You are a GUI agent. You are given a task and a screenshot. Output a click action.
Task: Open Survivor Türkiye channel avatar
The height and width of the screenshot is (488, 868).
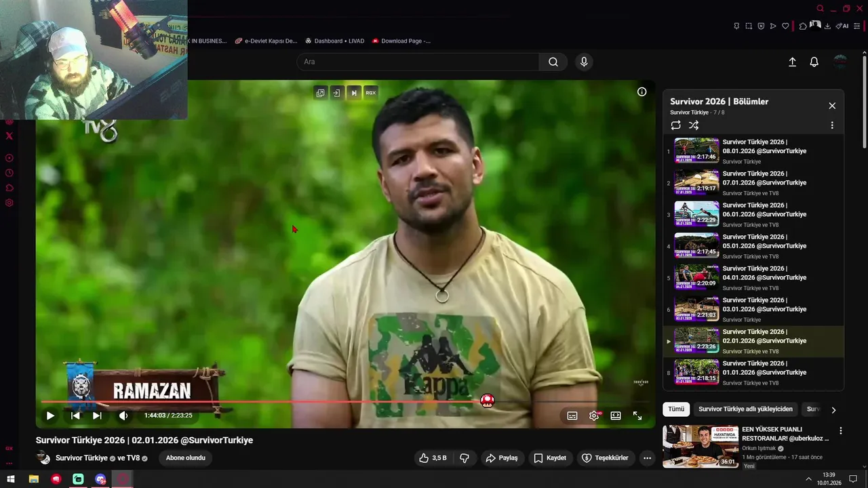43,458
